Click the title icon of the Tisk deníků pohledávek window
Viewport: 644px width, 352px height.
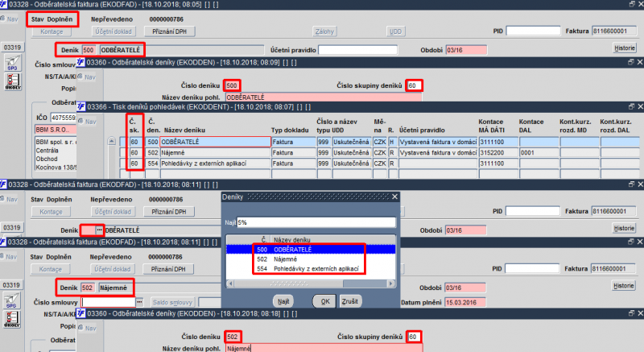coord(81,107)
